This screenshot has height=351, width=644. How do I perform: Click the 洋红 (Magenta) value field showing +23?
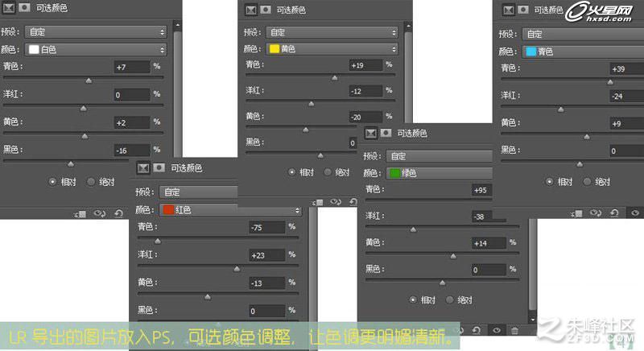click(x=267, y=255)
